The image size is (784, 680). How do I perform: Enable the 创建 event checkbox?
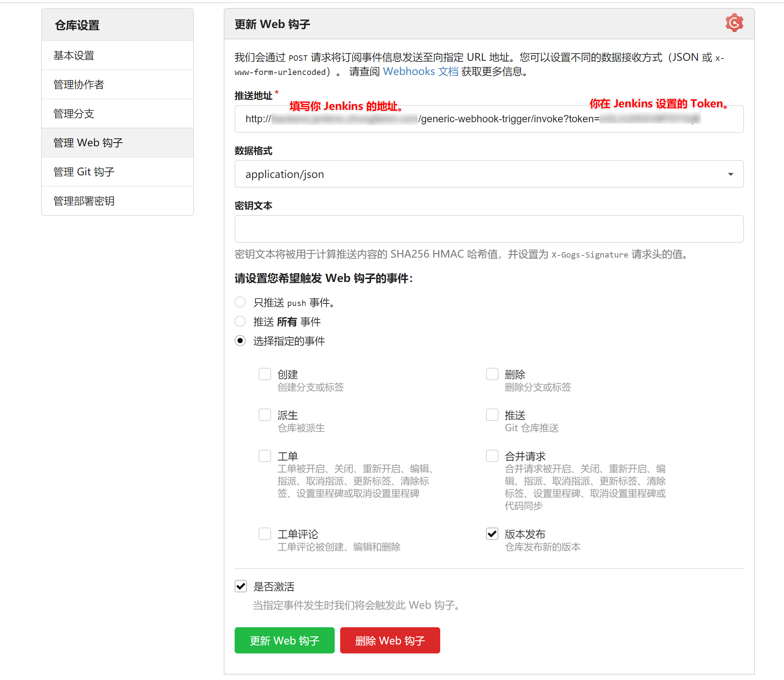point(264,374)
